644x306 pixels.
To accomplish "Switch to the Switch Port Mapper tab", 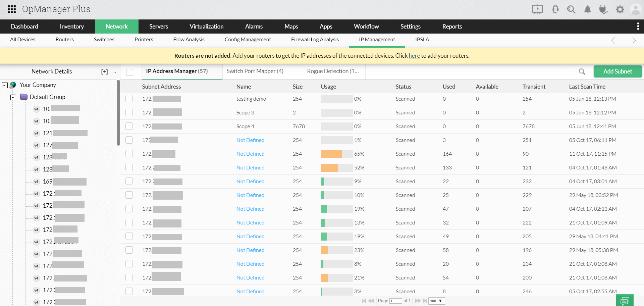I will 255,71.
